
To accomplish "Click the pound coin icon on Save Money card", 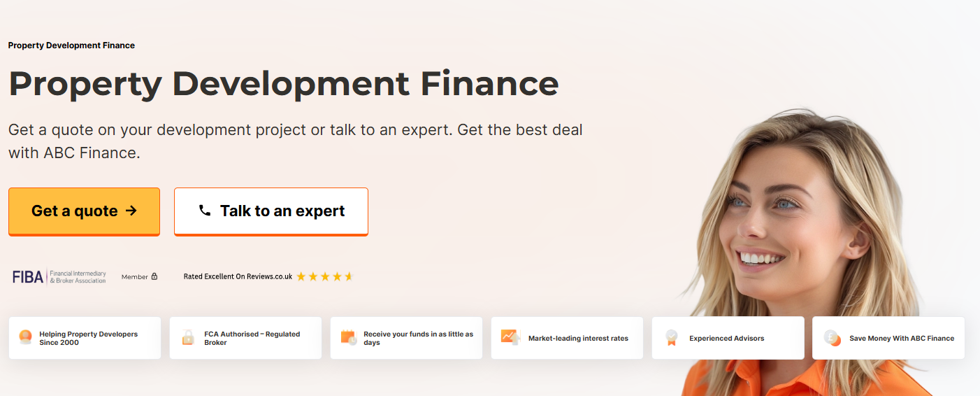I will click(833, 338).
